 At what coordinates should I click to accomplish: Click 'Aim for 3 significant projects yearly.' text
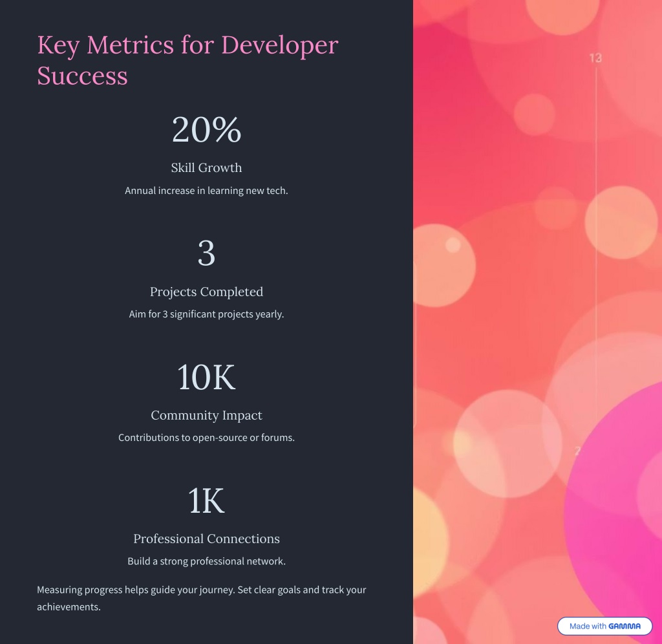[206, 314]
